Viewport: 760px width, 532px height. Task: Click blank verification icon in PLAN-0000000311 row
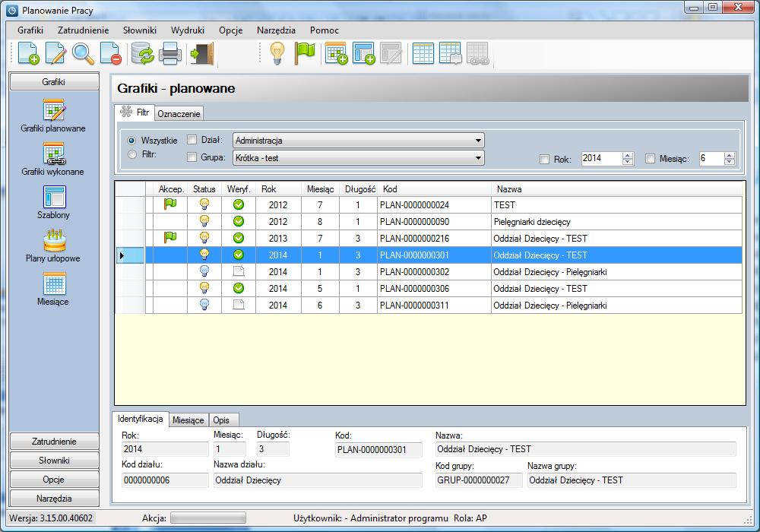pos(239,305)
